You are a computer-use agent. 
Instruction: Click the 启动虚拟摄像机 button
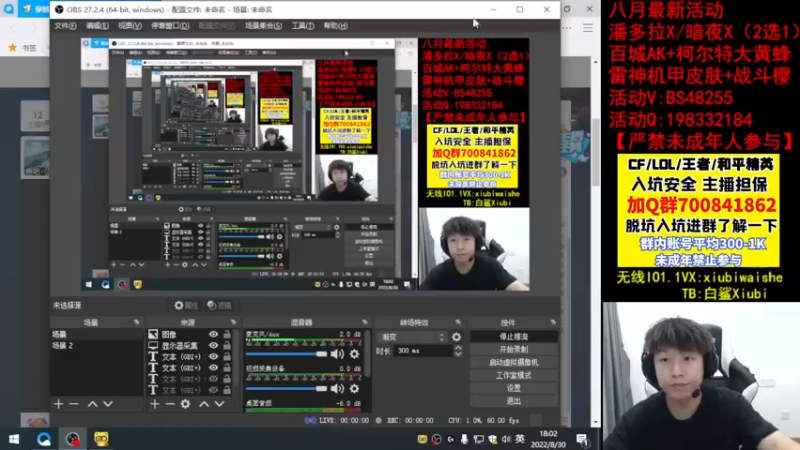coord(513,362)
